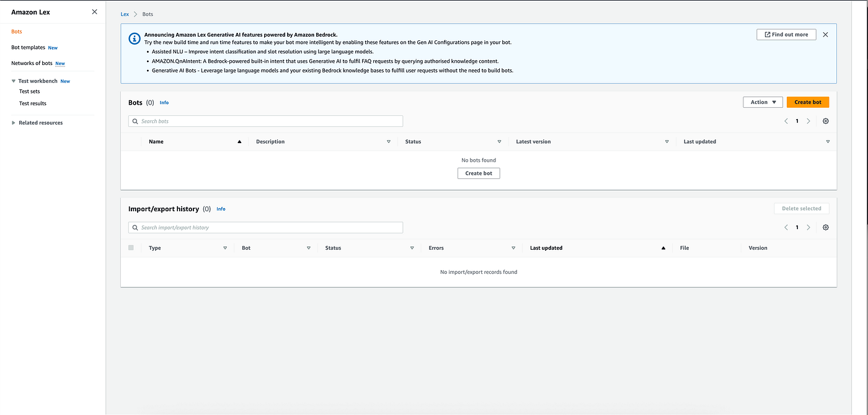The height and width of the screenshot is (415, 868).
Task: Open Info link next to Import/export history
Action: [221, 209]
